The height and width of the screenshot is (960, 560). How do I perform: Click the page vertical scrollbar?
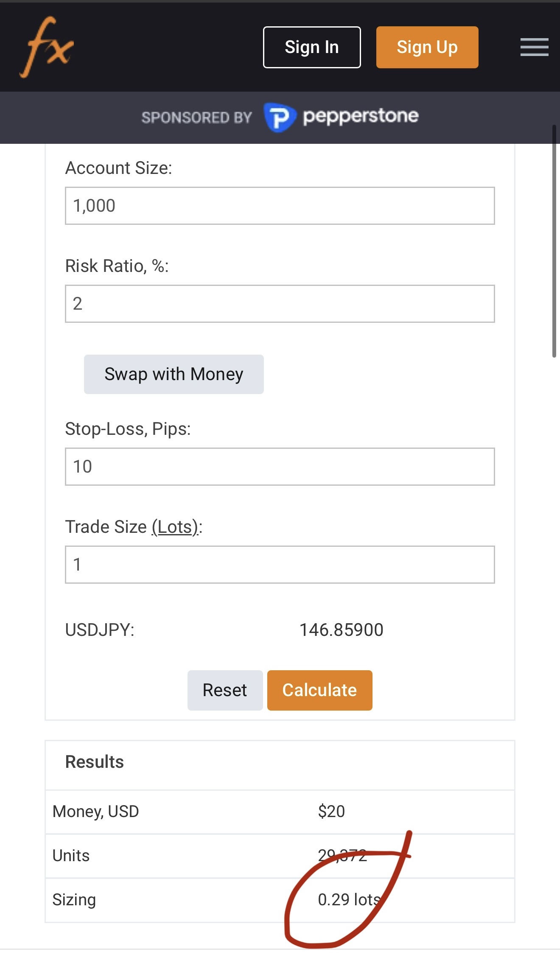tap(554, 241)
